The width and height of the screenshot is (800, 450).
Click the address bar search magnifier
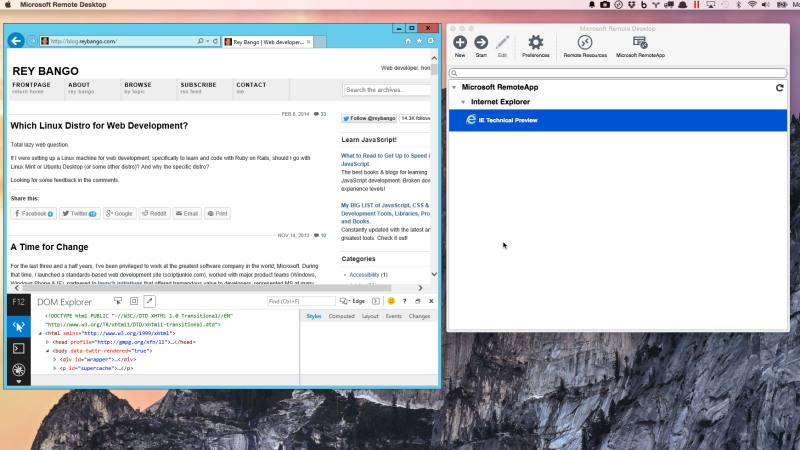click(201, 41)
